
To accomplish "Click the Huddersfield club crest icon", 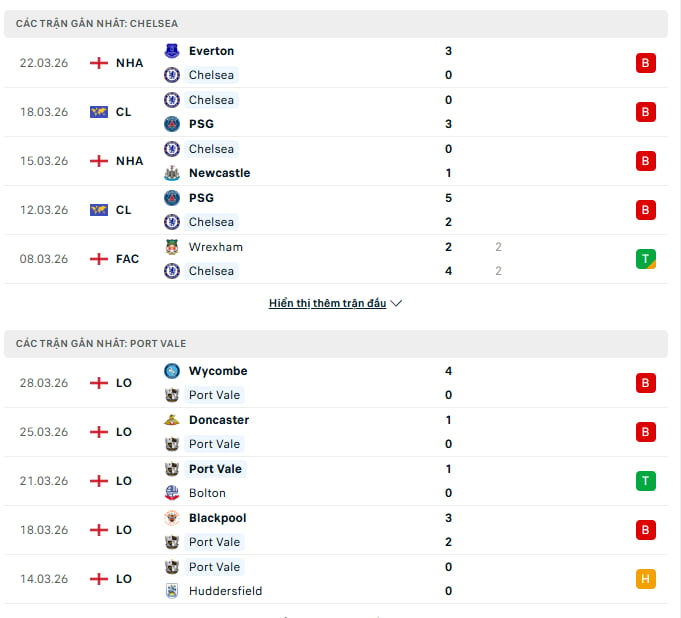I will tap(172, 591).
